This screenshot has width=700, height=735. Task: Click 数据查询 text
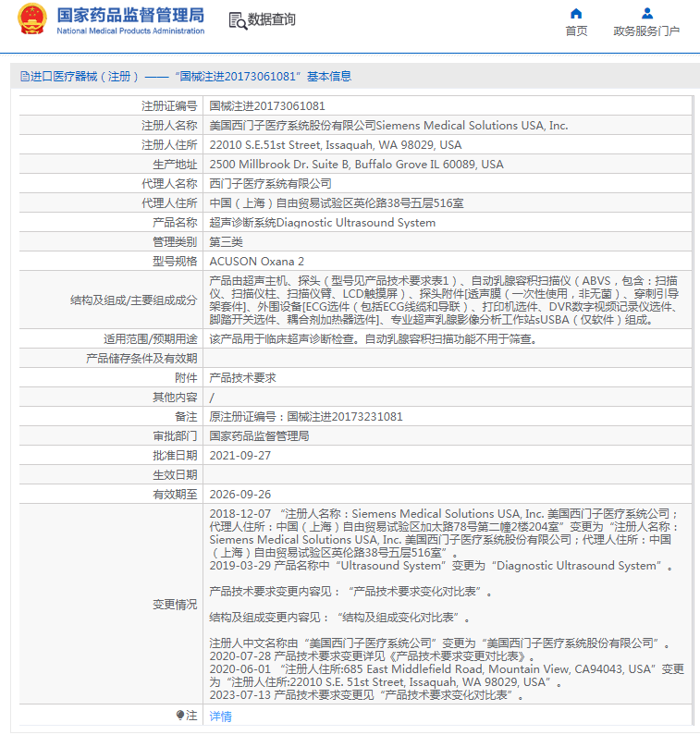(272, 19)
